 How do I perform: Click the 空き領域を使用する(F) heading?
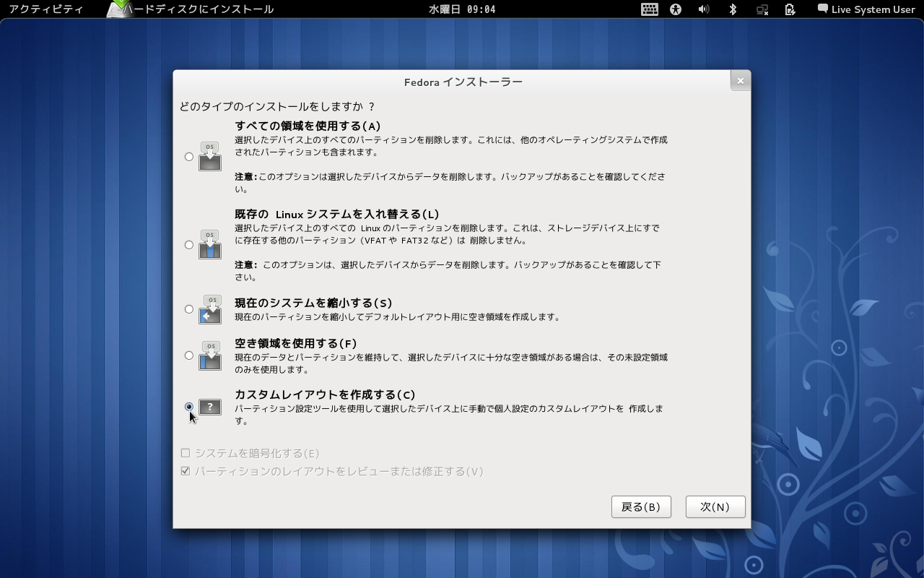[296, 343]
